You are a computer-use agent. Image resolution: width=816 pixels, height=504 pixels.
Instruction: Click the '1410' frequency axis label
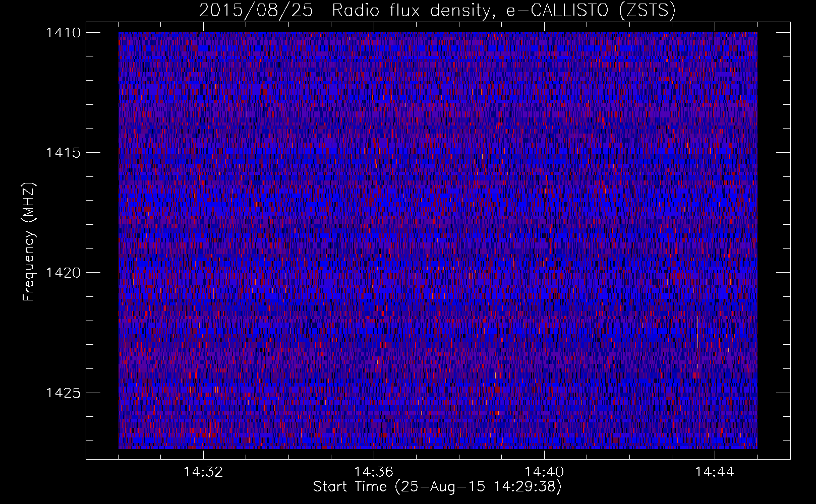coord(63,33)
